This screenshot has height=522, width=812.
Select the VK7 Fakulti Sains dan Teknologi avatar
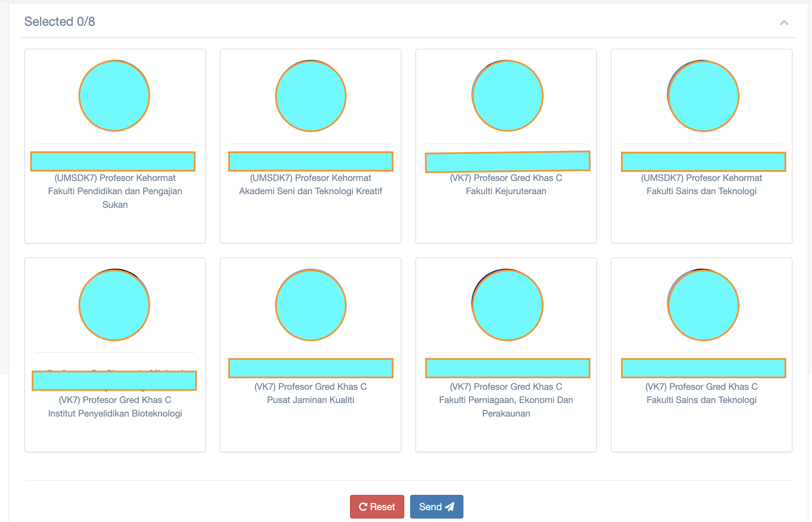(x=703, y=305)
